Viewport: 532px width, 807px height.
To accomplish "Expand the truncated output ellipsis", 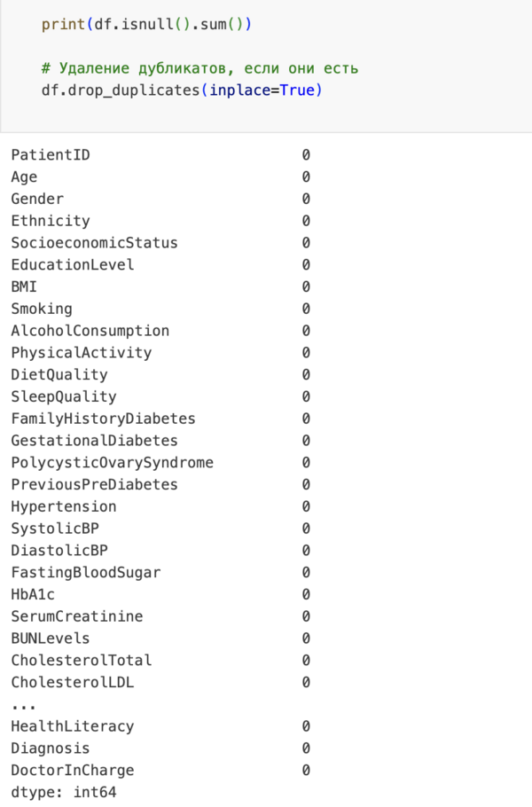I will tap(24, 704).
